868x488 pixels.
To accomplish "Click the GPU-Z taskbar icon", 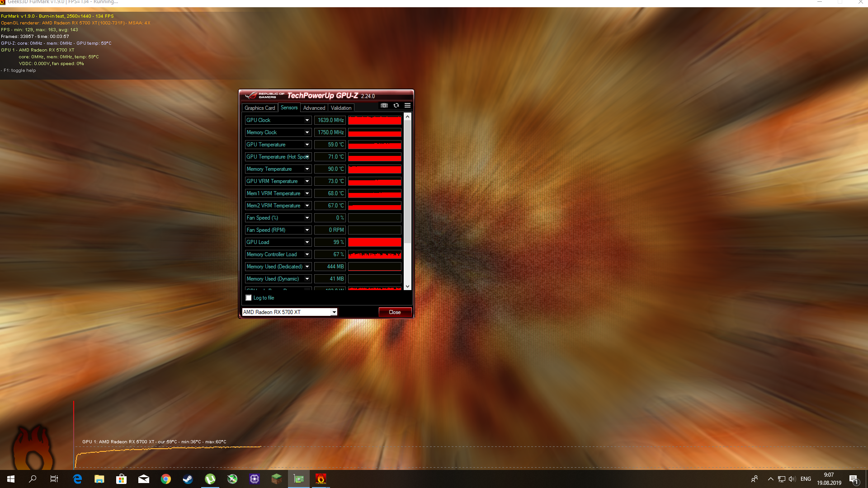I will tap(299, 479).
